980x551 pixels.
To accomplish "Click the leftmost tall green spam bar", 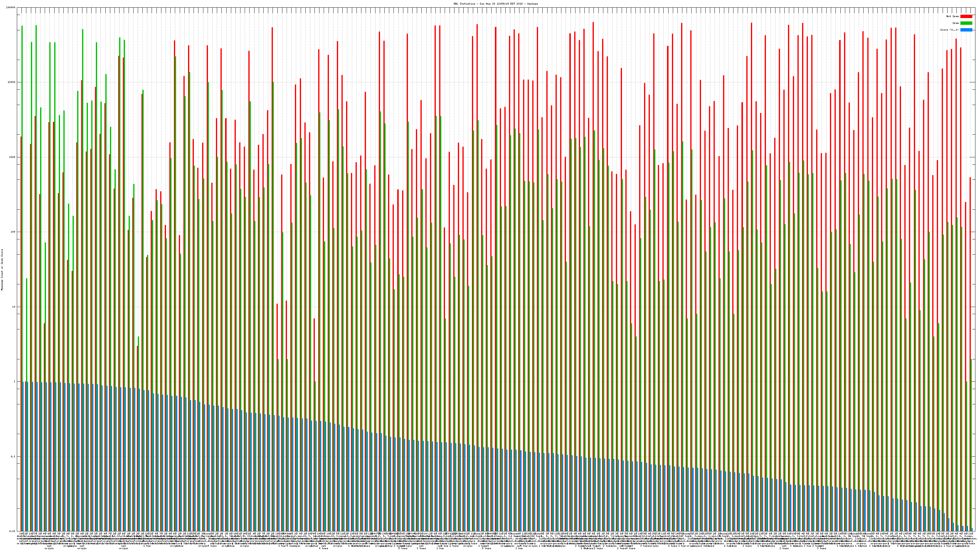I will [x=22, y=190].
